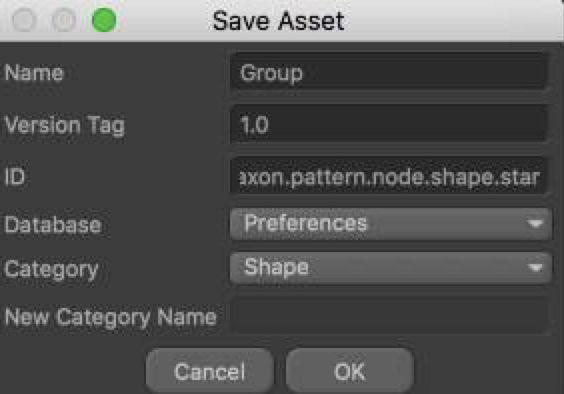Screen dimensions: 564x394
Task: Click the green zoom window button
Action: click(x=104, y=20)
